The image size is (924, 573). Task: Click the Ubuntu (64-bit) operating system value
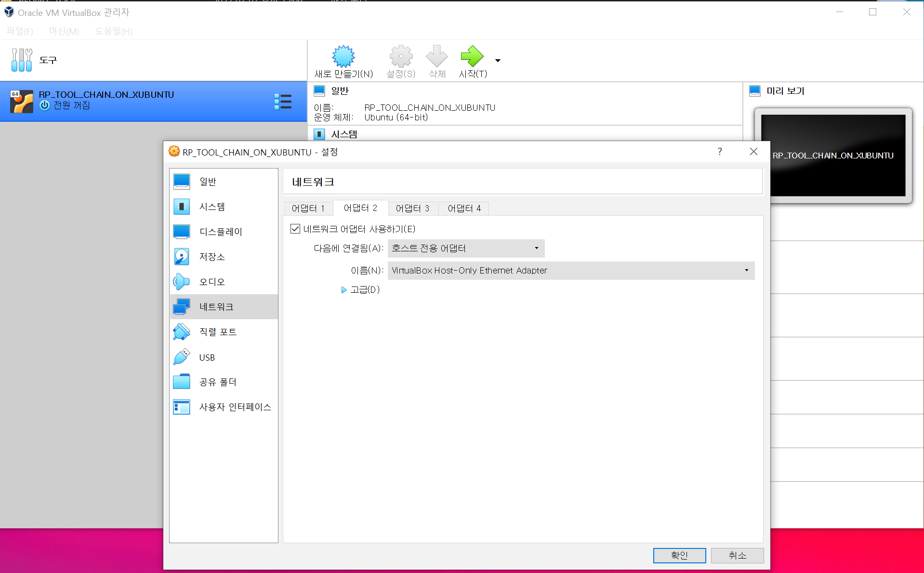[396, 117]
